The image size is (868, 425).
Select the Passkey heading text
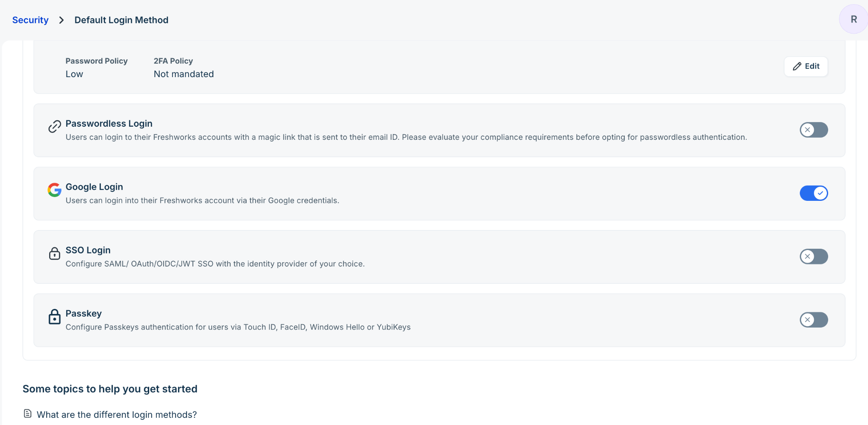coord(83,314)
